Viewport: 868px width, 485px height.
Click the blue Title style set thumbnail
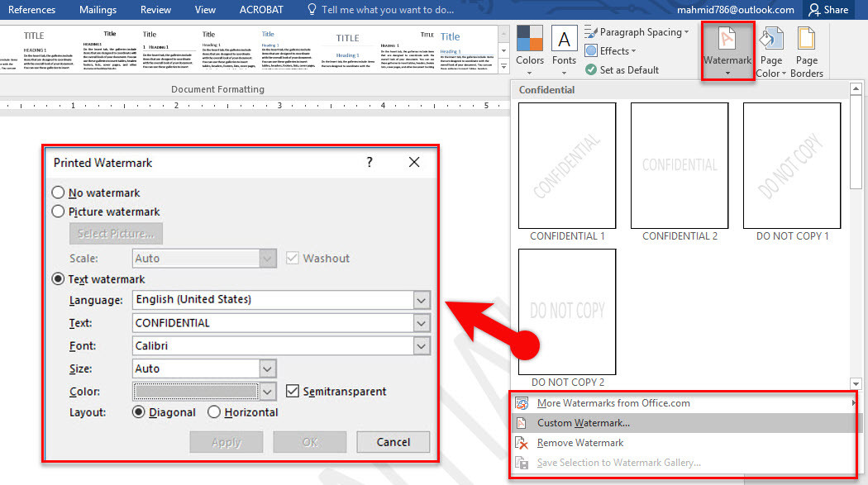pos(467,50)
